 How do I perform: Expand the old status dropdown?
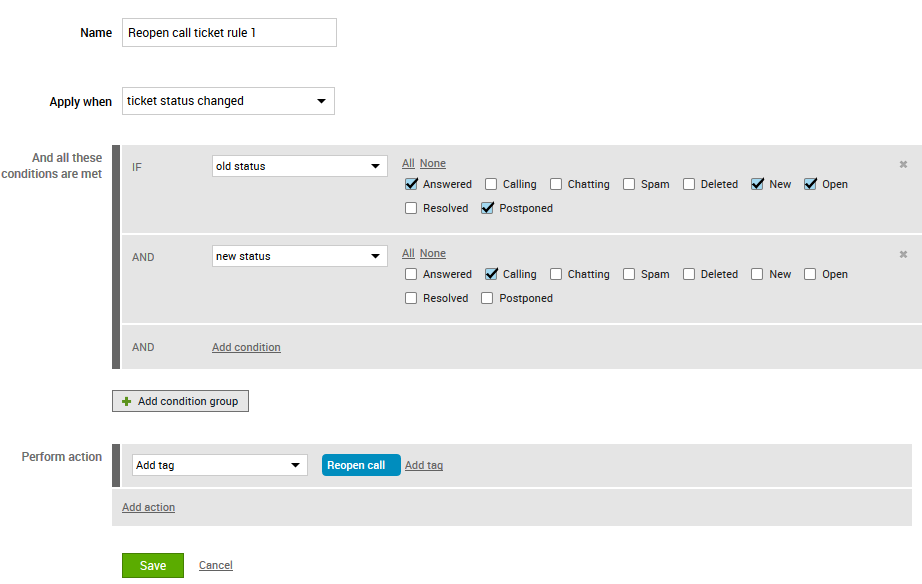pos(299,166)
